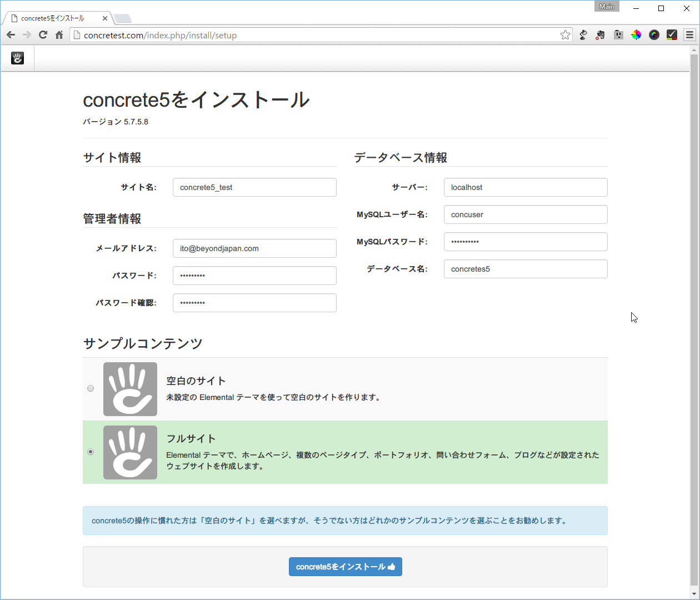Click the パスワード確認 field
700x600 pixels.
(254, 303)
